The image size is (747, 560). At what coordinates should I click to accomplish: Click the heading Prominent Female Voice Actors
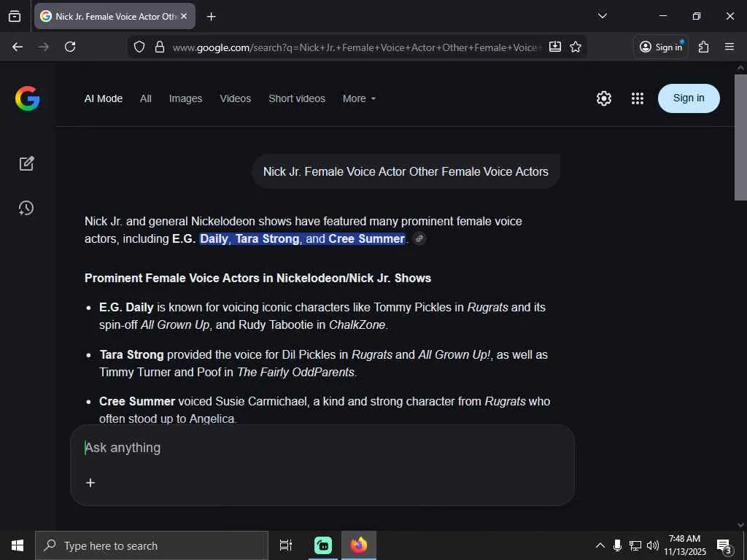point(258,278)
